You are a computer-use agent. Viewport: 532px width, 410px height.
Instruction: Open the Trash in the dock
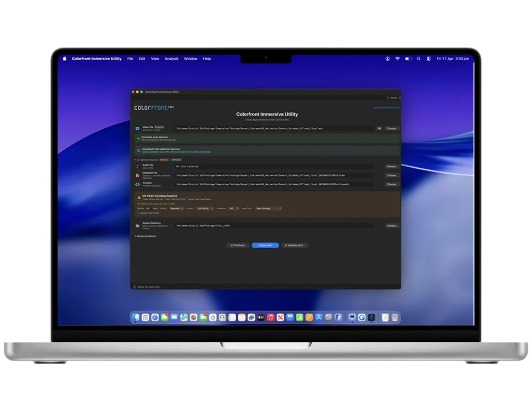coord(395,317)
